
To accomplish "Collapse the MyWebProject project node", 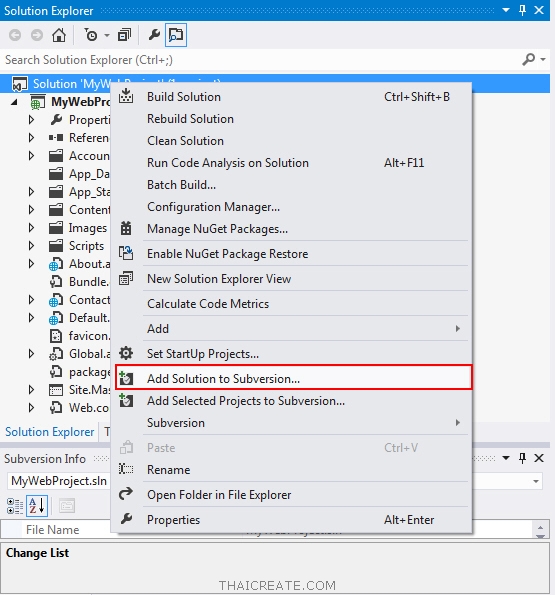I will pos(14,102).
